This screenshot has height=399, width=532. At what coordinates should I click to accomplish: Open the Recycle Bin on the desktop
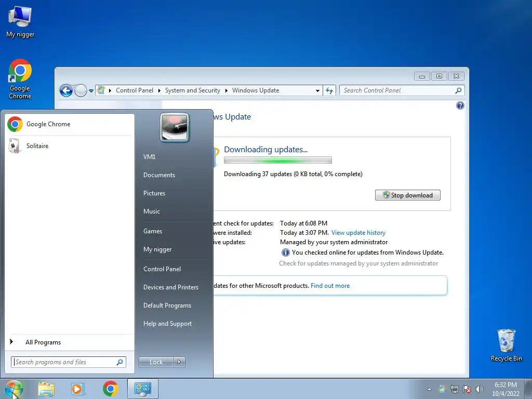point(506,345)
